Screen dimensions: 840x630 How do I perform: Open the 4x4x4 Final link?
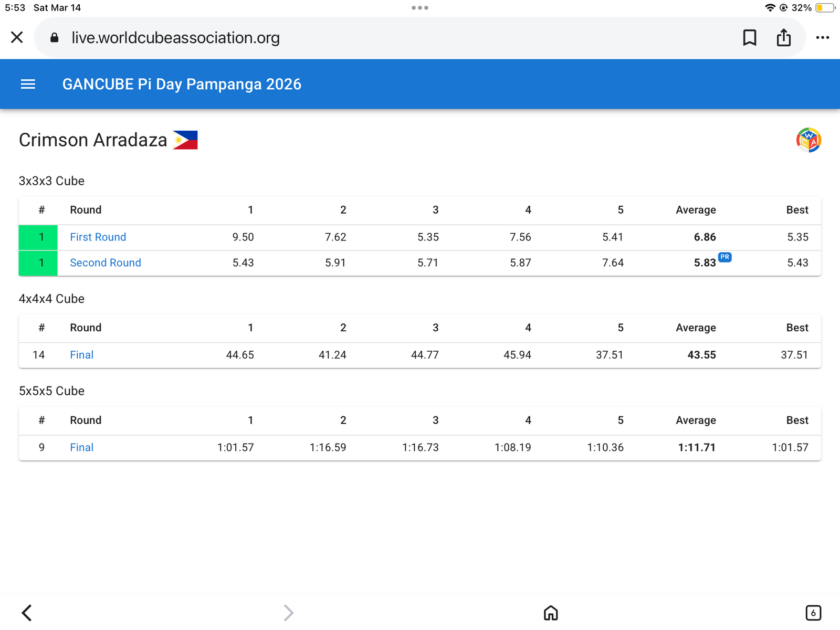point(82,355)
